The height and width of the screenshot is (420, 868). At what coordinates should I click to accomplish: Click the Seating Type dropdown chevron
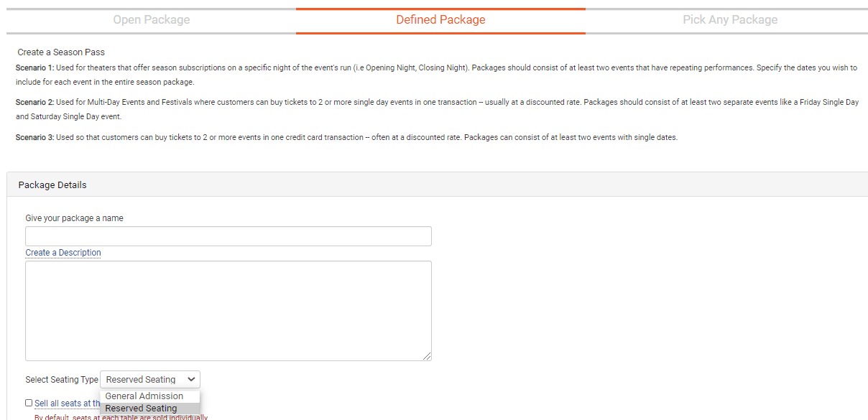[x=191, y=379]
